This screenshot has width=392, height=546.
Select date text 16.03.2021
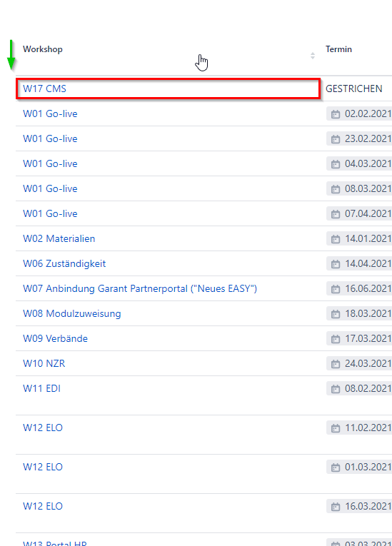point(368,506)
